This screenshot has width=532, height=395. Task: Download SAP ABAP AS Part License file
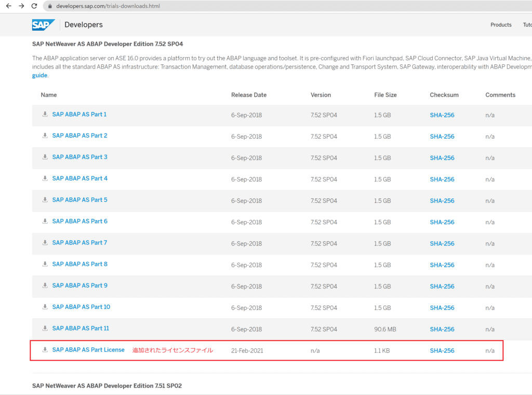tap(88, 349)
